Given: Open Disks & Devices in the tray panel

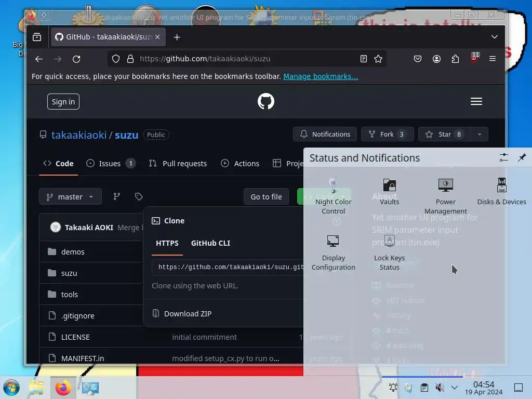Looking at the screenshot, I should 501,192.
